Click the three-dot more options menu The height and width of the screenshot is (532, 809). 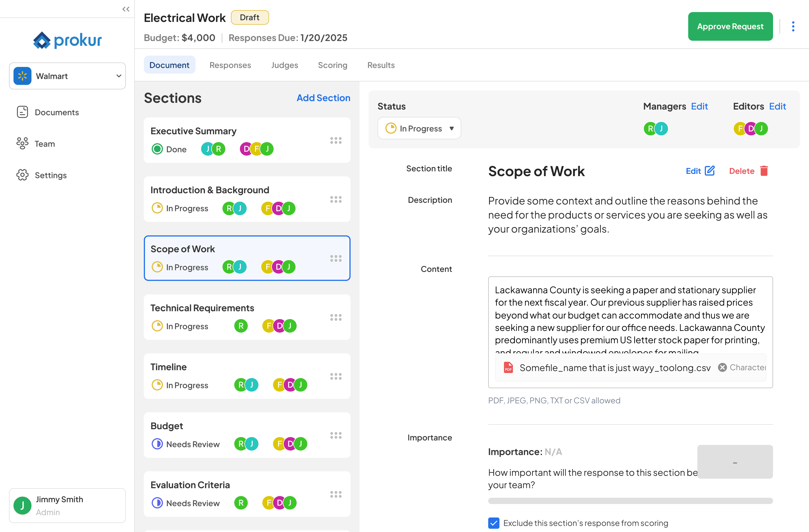click(793, 26)
